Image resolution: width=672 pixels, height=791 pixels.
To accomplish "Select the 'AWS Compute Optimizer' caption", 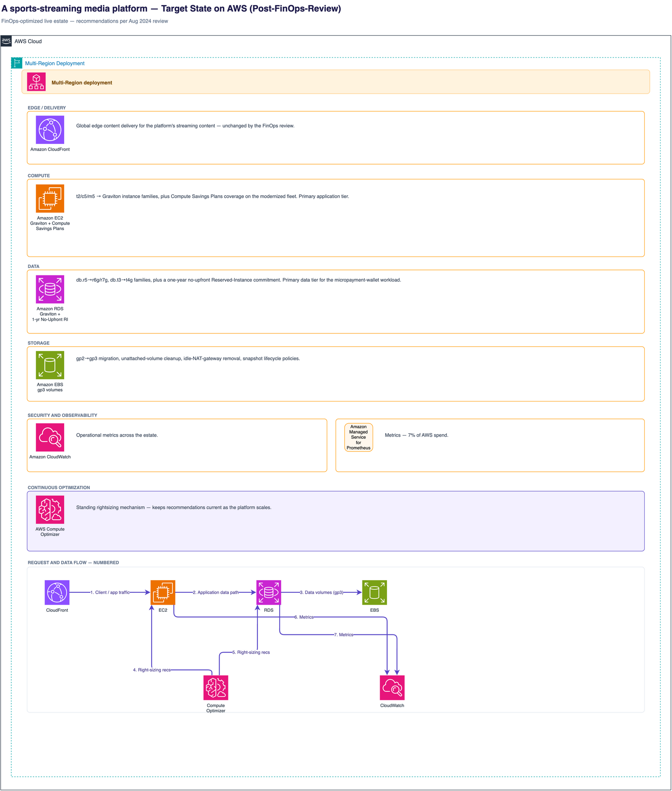I will point(50,532).
